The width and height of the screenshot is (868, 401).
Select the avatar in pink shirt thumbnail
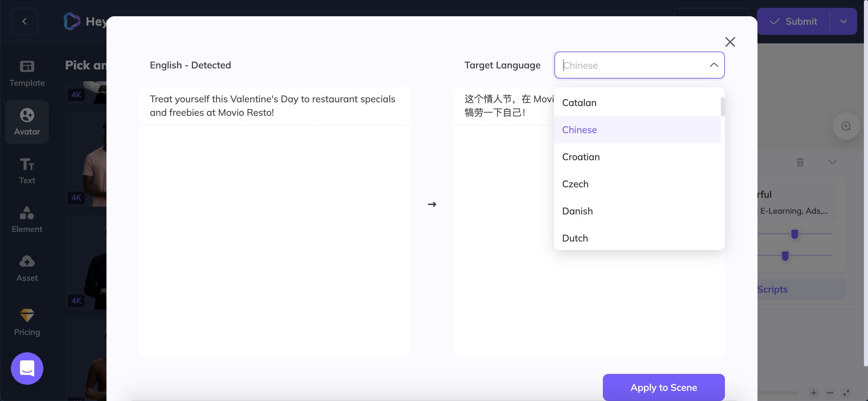tap(86, 159)
